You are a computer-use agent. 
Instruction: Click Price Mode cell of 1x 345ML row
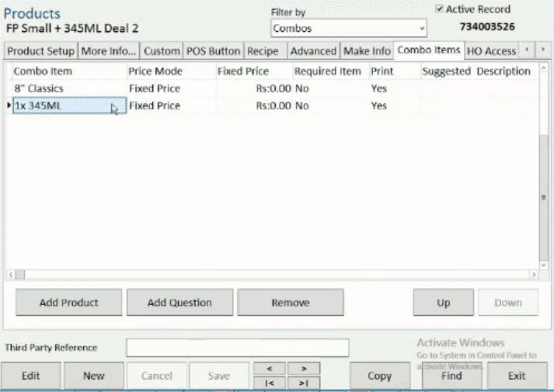(172, 106)
